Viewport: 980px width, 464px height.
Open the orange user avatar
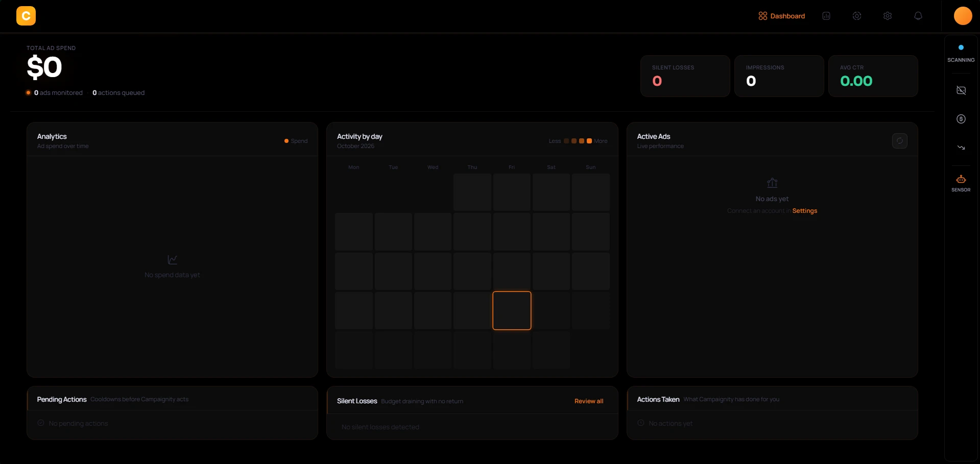click(x=963, y=16)
